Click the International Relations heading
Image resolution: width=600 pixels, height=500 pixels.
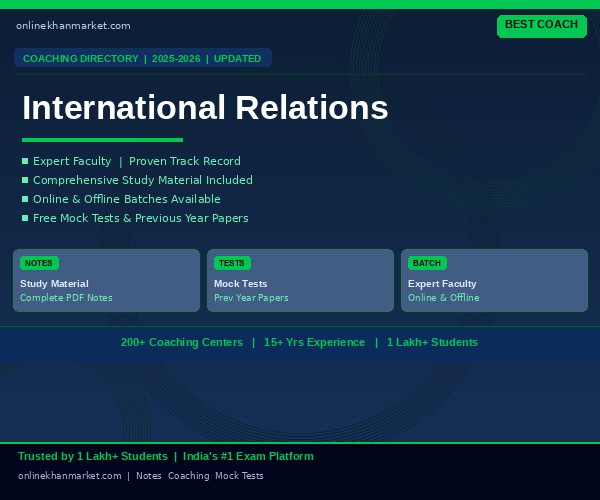tap(205, 107)
